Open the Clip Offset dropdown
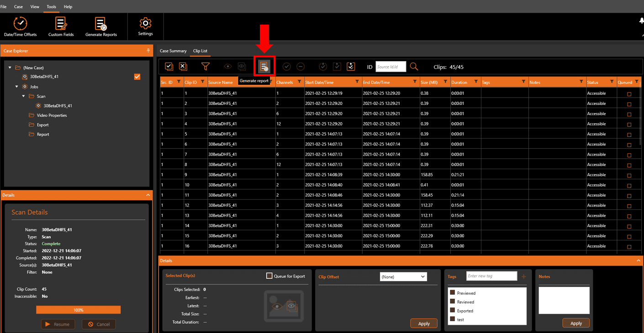The image size is (644, 333). coord(403,276)
